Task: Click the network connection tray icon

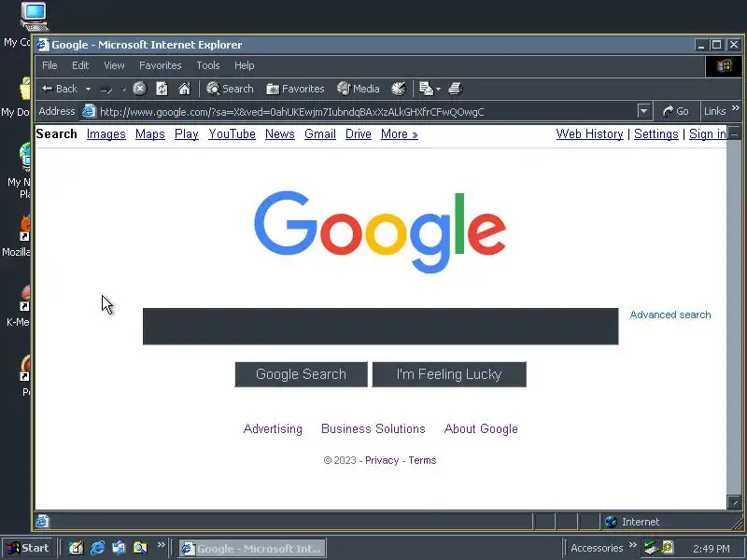Action: click(650, 548)
